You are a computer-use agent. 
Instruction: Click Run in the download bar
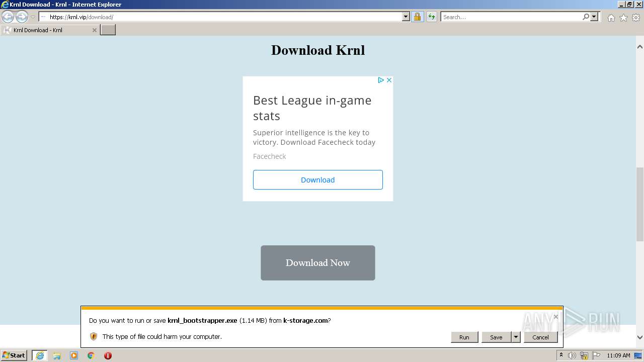[464, 337]
